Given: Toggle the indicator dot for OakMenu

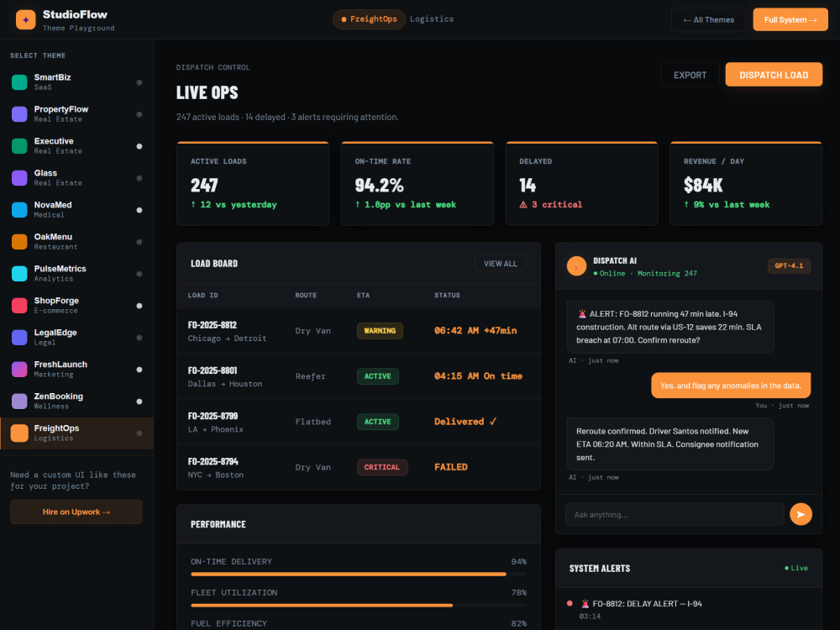Looking at the screenshot, I should click(139, 242).
